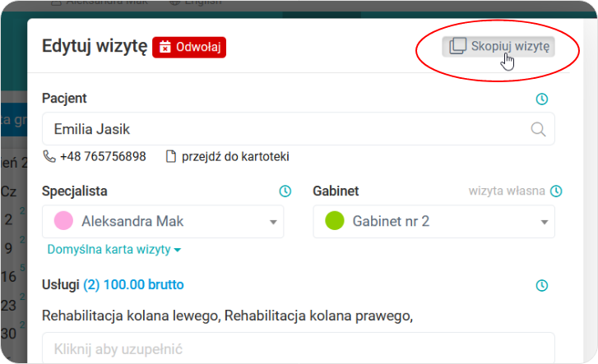Click calendar day 30 in background
Screen dimensions: 598x364
tap(9, 334)
